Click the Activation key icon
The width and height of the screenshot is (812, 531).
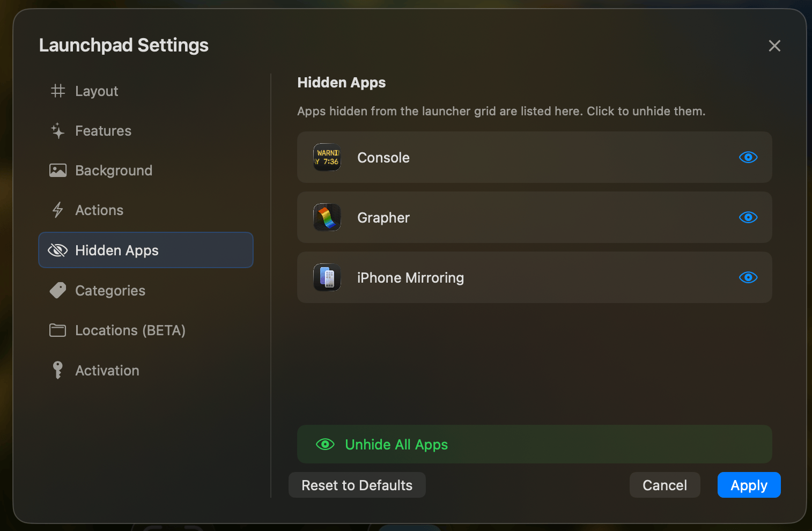pyautogui.click(x=57, y=370)
